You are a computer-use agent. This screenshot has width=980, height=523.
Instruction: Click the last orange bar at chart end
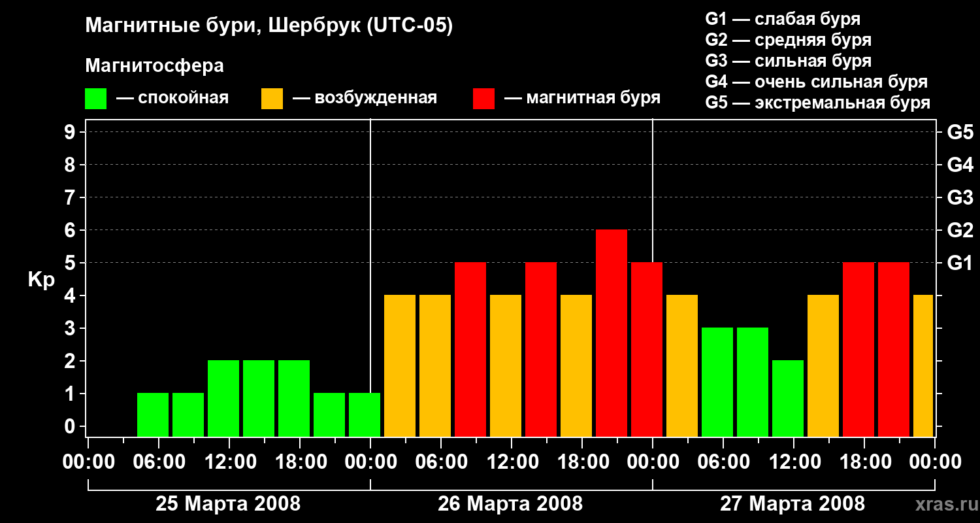923,366
